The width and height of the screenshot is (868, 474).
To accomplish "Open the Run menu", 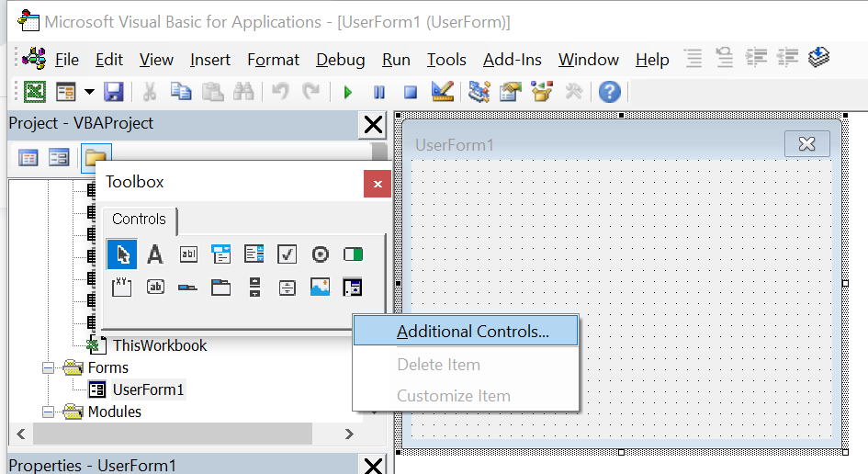I will (396, 59).
